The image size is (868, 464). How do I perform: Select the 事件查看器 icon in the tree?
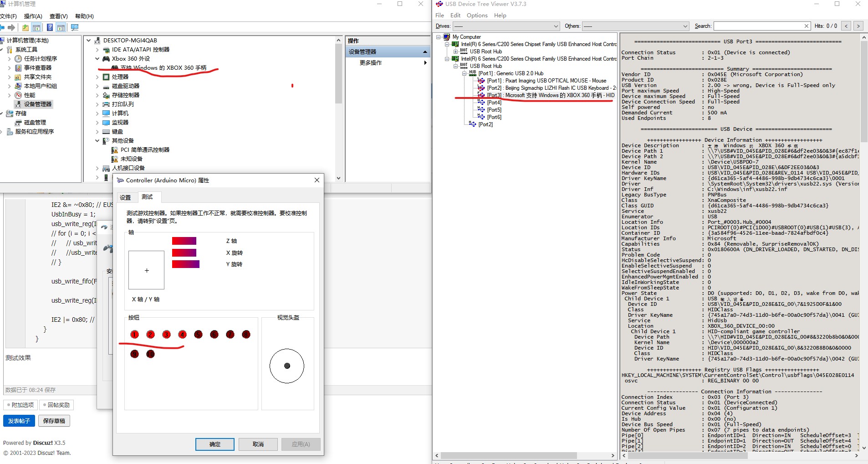point(18,68)
